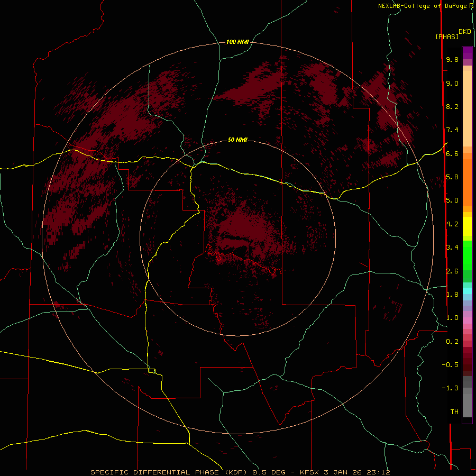476x476 pixels.
Task: Select the 3.4 value on the legend
Action: [452, 247]
